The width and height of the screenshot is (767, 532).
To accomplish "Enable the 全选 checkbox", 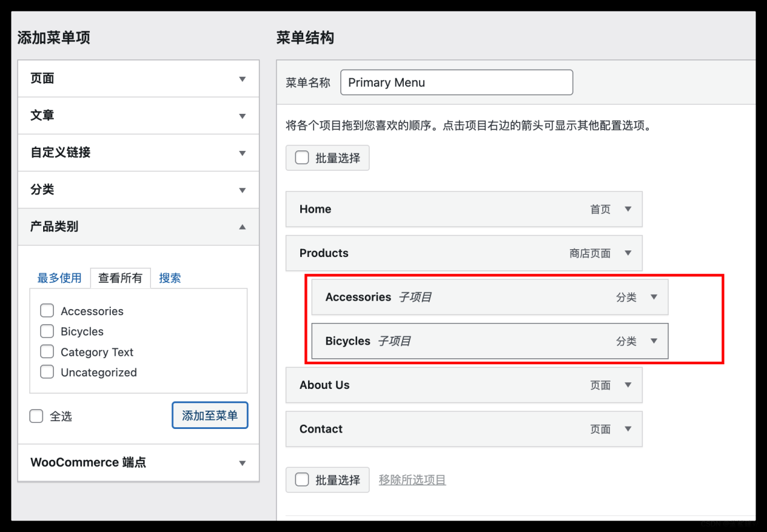I will (x=37, y=416).
